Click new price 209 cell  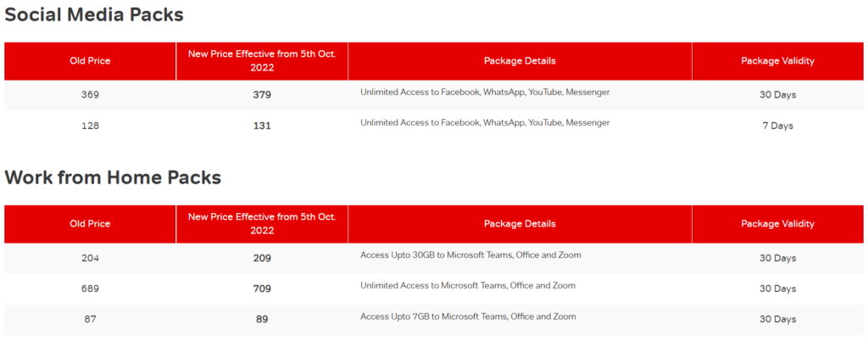click(262, 258)
